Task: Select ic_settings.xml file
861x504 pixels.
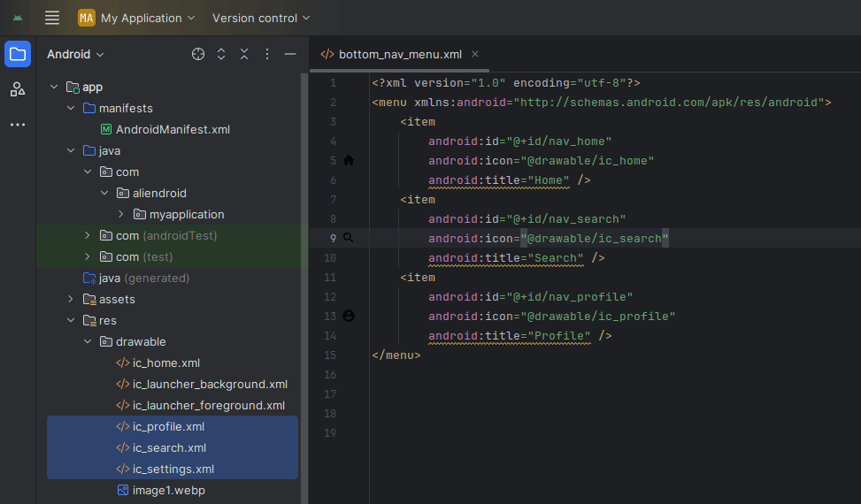Action: coord(173,469)
